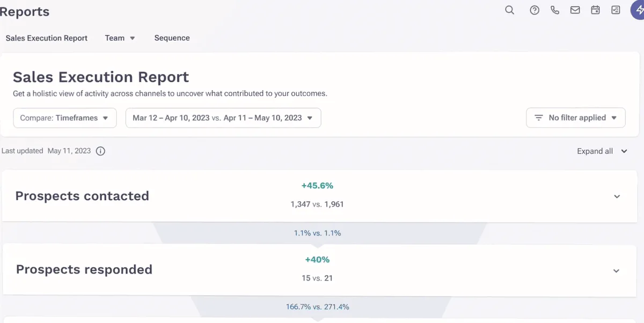Click the +45.6% change indicator
Viewport: 644px width, 323px height.
point(317,185)
